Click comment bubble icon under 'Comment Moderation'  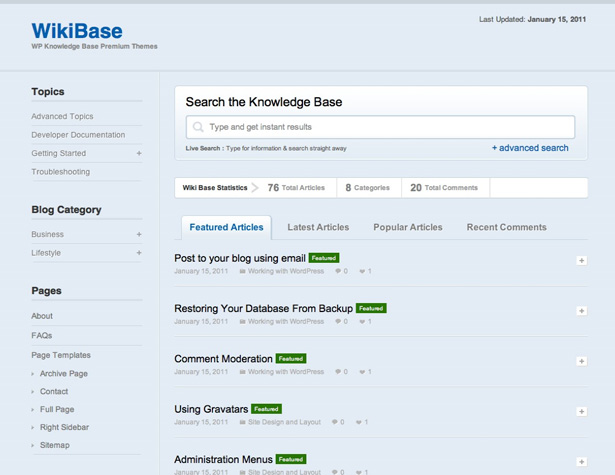tap(338, 371)
